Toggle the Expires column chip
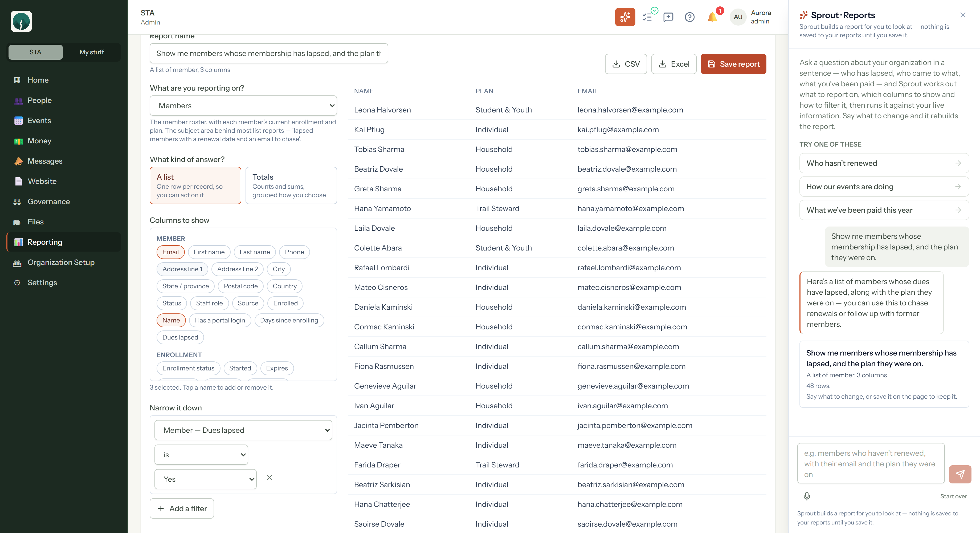 pos(277,368)
